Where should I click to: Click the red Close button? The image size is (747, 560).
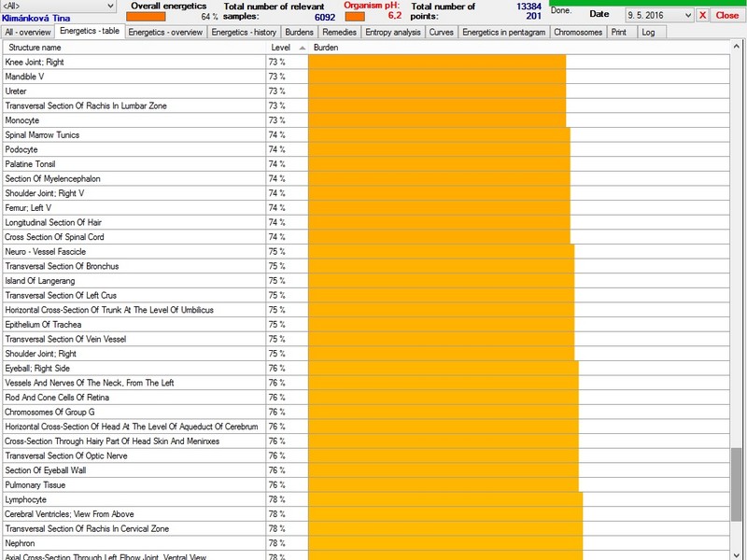tap(726, 15)
